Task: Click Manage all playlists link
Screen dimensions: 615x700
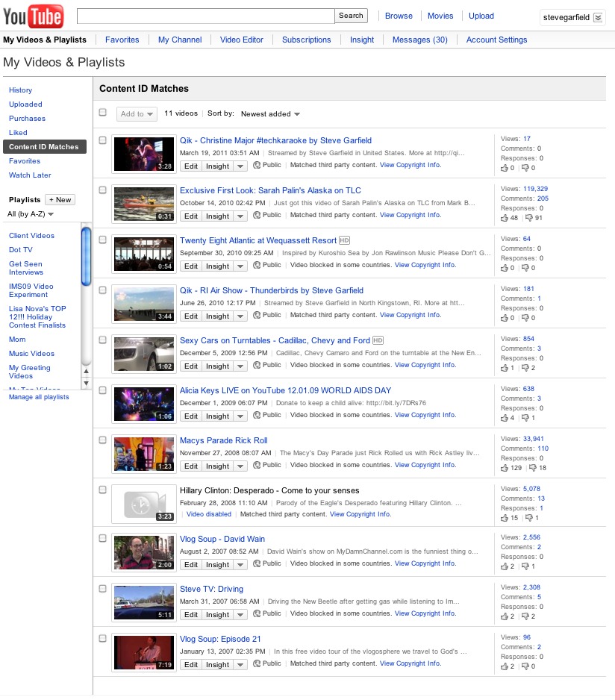Action: (x=39, y=397)
